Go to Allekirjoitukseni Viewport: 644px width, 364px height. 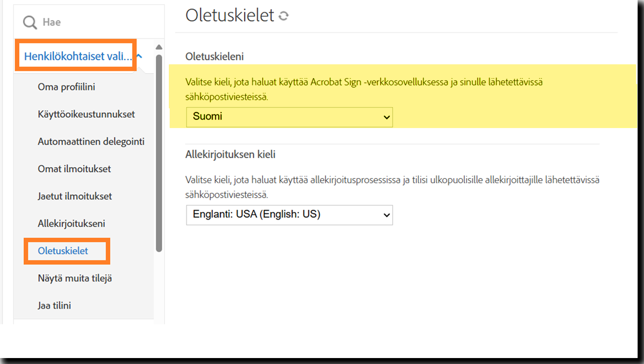(72, 223)
